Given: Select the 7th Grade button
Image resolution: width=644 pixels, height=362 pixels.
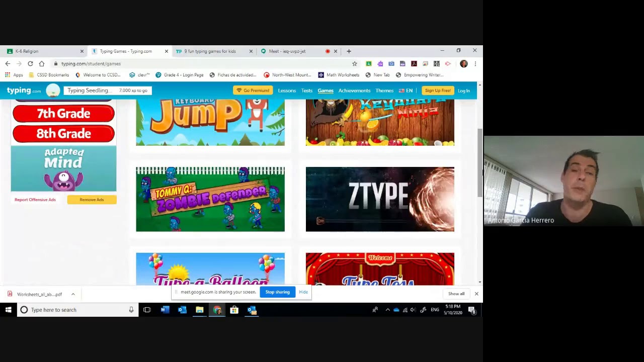Looking at the screenshot, I should pos(63,114).
